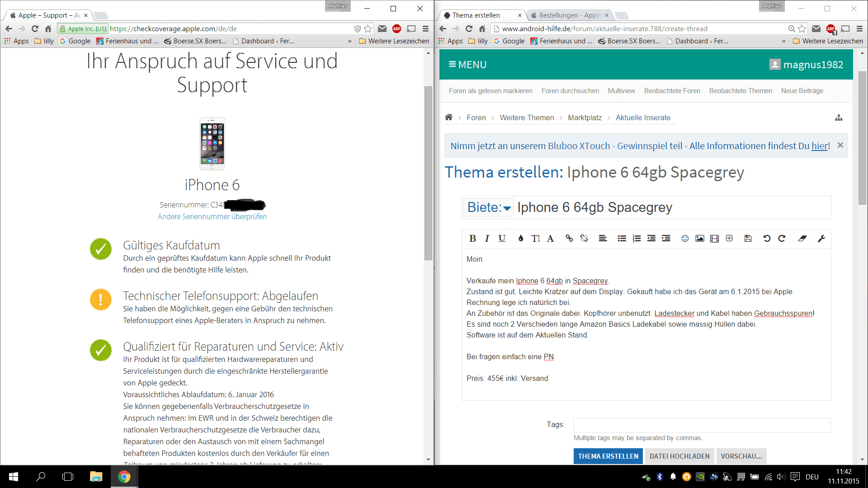Image resolution: width=868 pixels, height=488 pixels.
Task: Open Task View on the taskbar
Action: [68, 477]
